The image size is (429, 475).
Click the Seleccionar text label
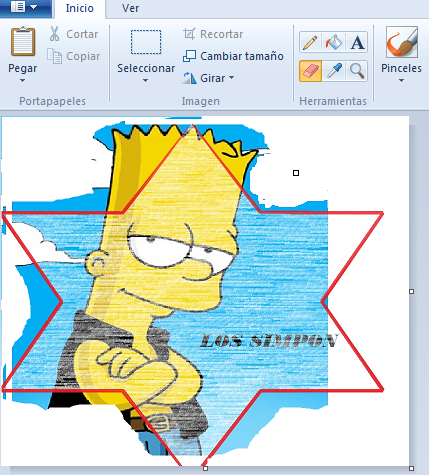146,68
